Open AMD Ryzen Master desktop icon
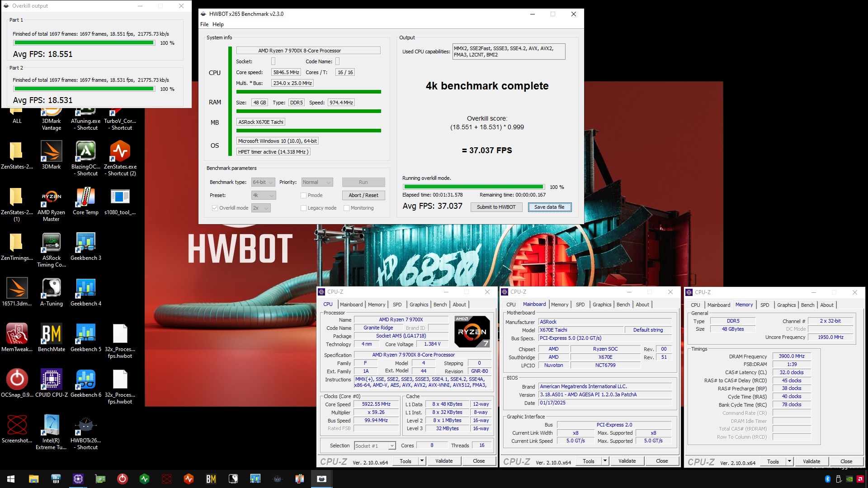 52,204
